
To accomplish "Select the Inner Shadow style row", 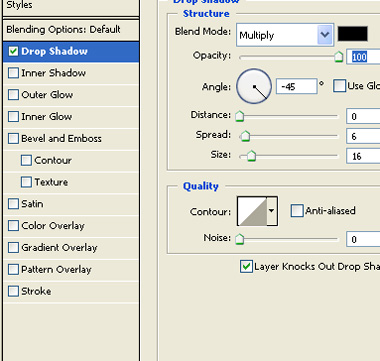I will pyautogui.click(x=71, y=73).
